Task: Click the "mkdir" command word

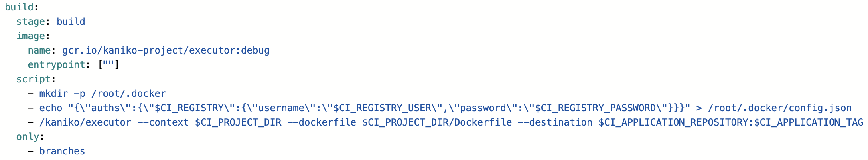Action: pos(53,94)
